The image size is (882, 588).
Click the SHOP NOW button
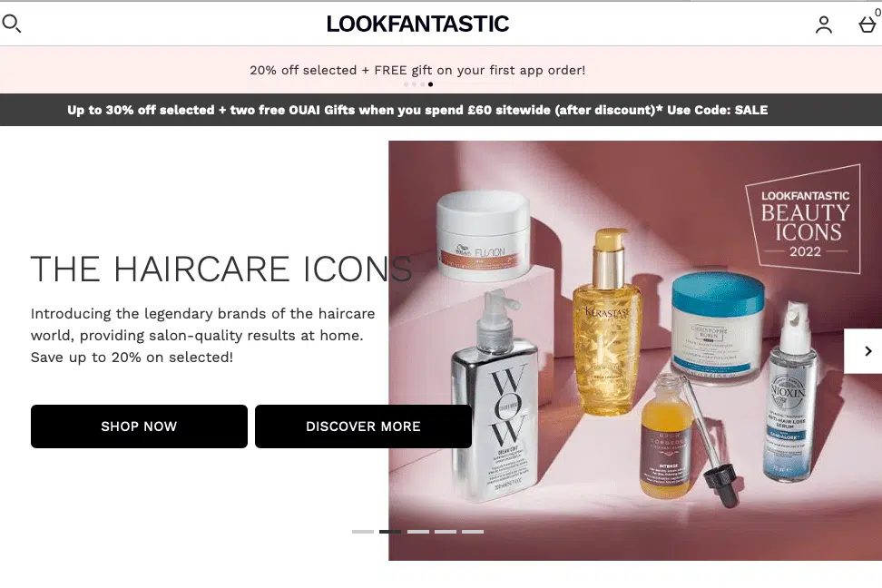(139, 426)
